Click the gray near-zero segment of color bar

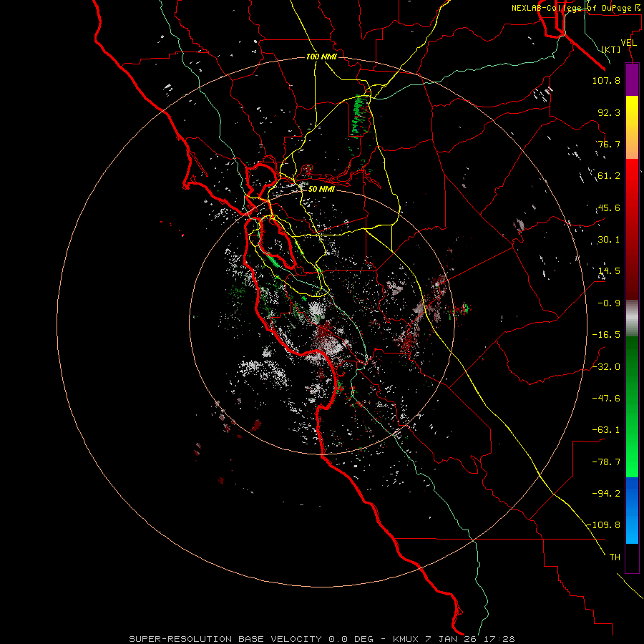click(632, 318)
